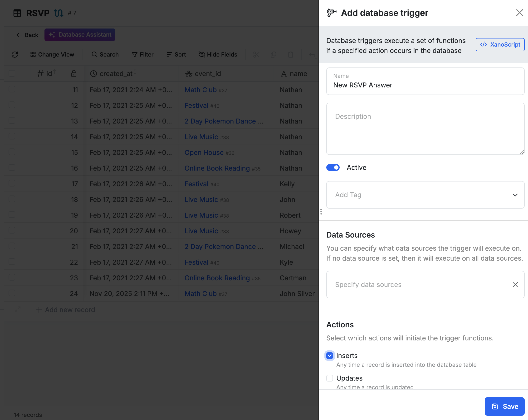Refresh the RSVP table data
This screenshot has height=420, width=528.
(x=15, y=55)
